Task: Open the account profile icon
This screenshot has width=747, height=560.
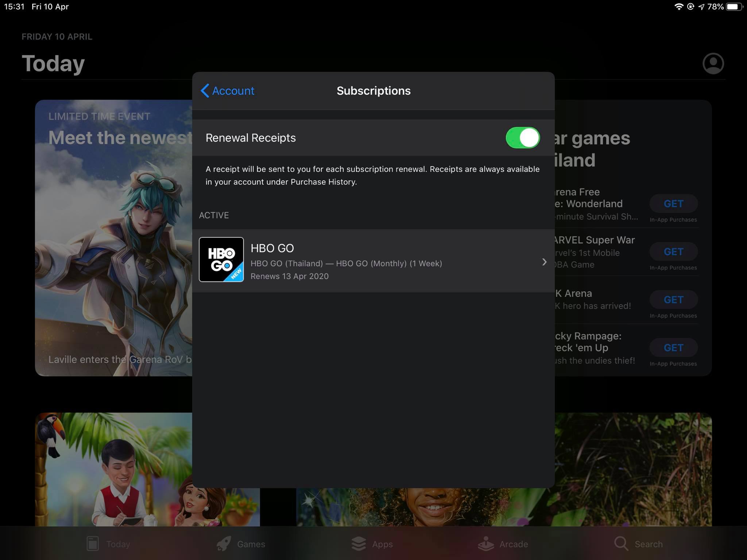Action: tap(713, 64)
